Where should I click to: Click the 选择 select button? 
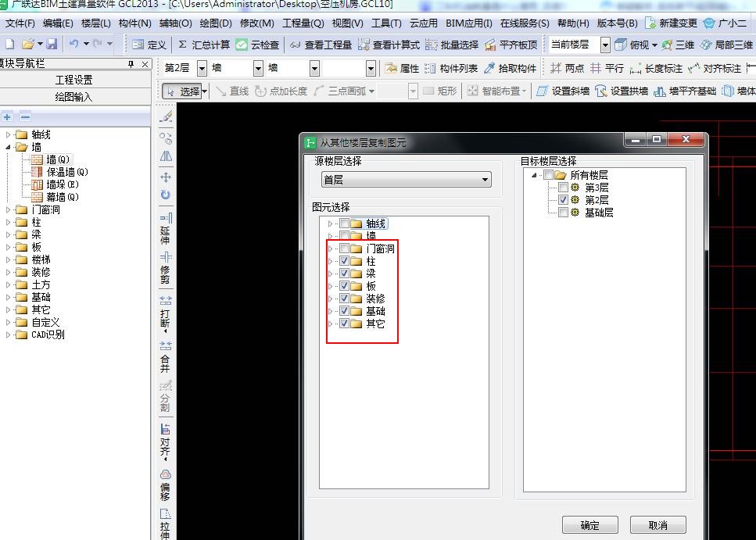tap(181, 91)
